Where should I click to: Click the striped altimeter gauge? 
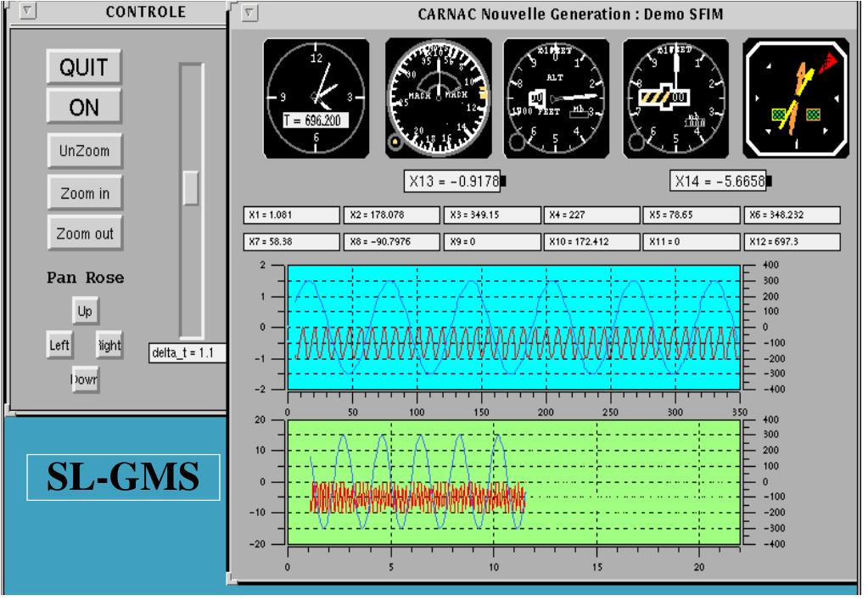[676, 98]
